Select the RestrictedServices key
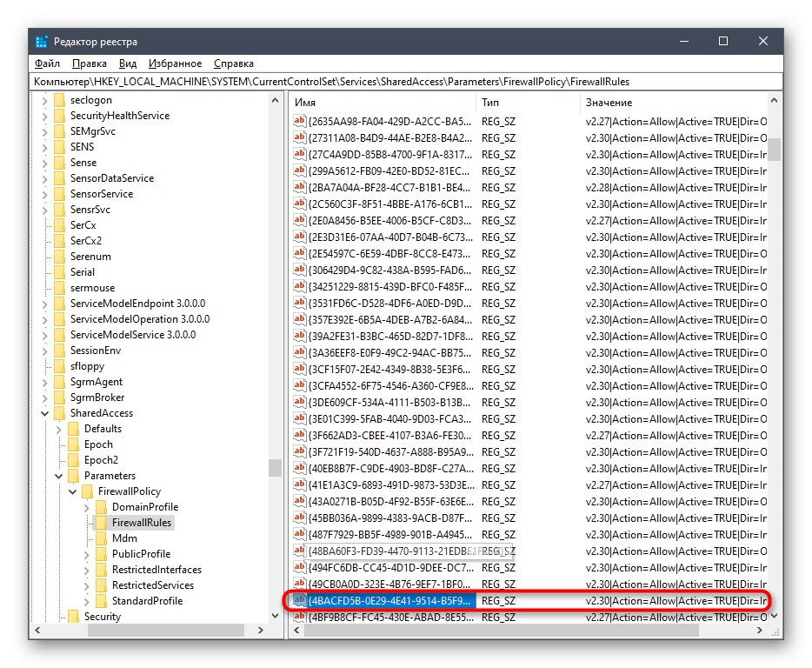 (x=153, y=585)
